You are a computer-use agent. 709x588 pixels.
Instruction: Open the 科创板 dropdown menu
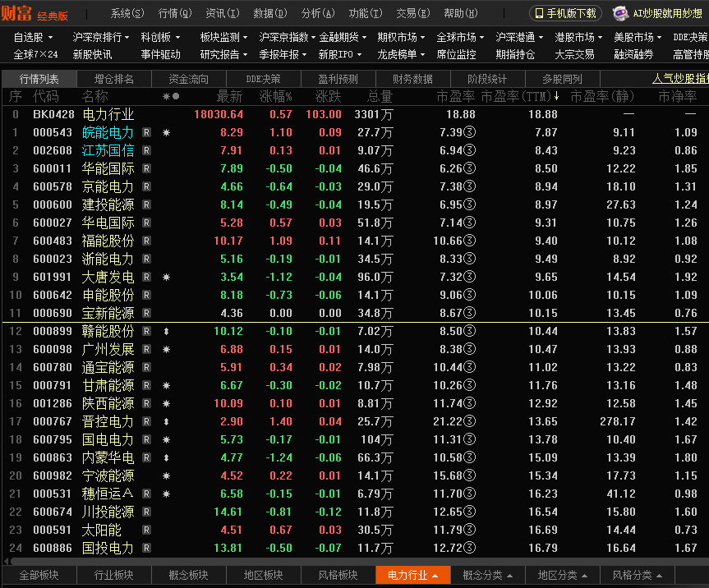(x=160, y=37)
